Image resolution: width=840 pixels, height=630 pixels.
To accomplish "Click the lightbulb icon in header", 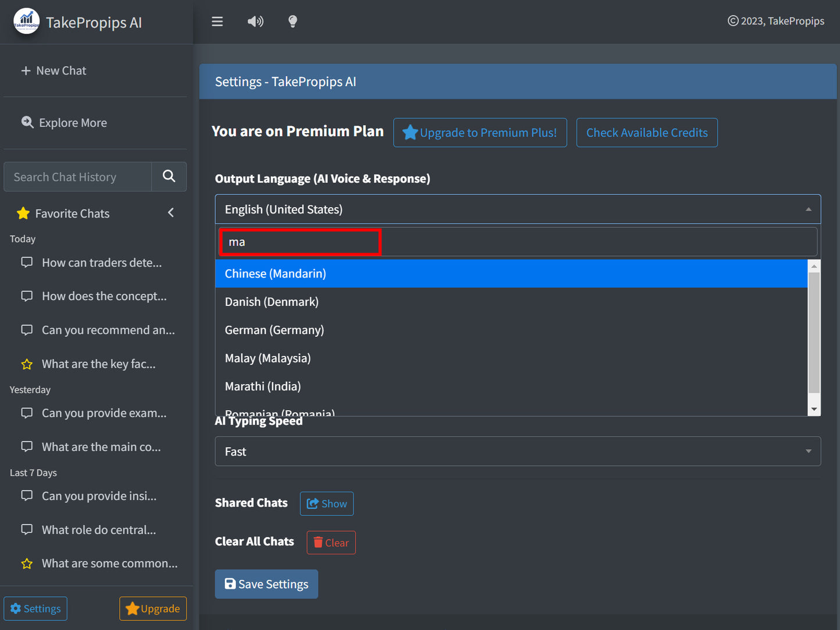I will pos(293,22).
